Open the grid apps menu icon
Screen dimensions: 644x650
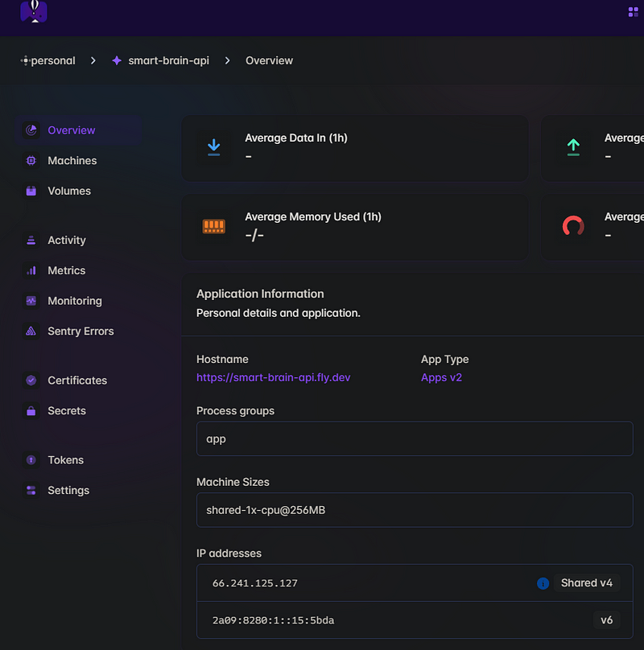coord(634,12)
